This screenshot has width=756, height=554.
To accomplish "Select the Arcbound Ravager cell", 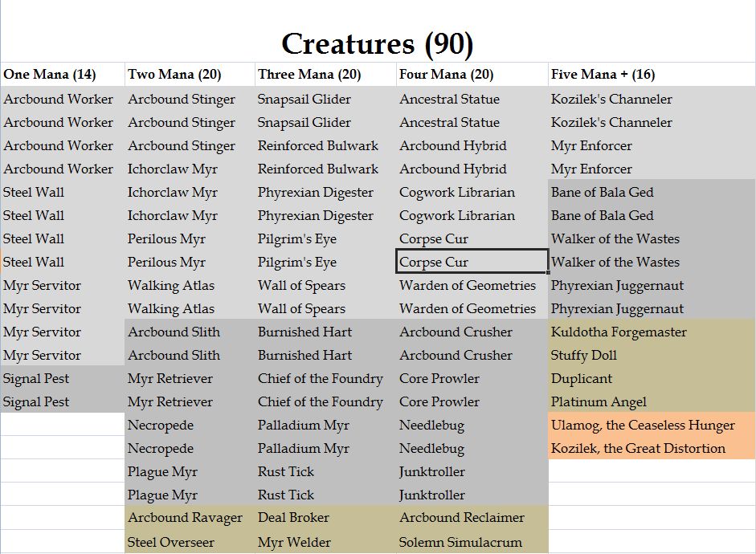I will pos(190,517).
